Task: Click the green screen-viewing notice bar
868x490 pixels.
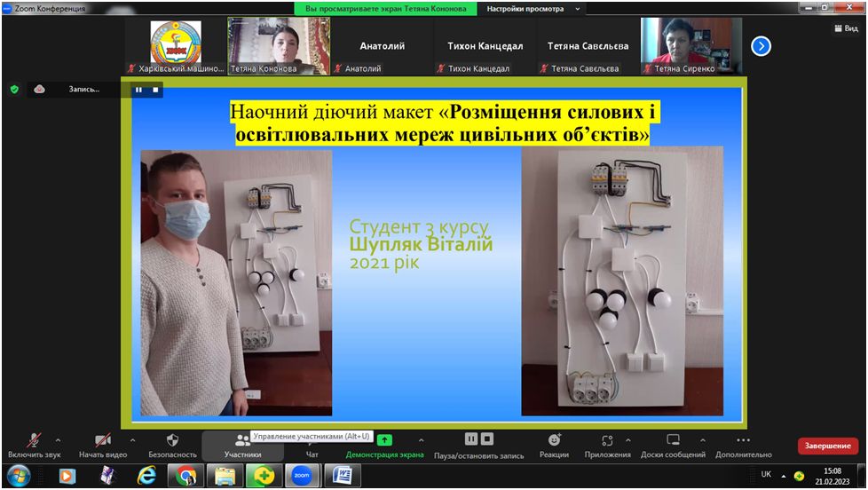Action: (x=386, y=8)
